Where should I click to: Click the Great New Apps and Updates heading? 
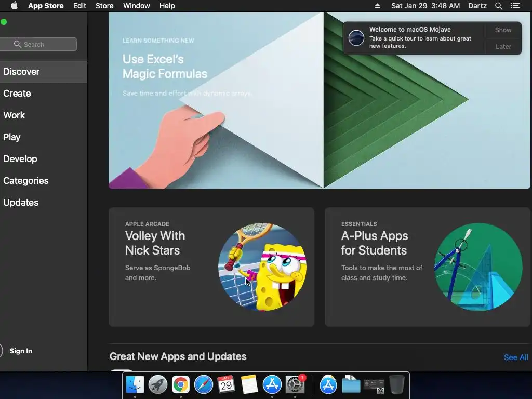178,356
